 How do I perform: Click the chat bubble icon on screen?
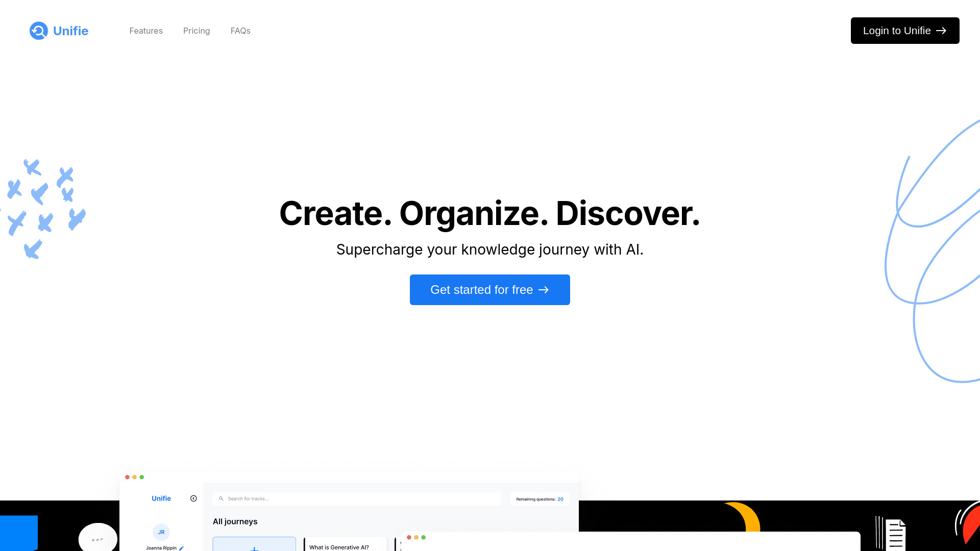97,538
